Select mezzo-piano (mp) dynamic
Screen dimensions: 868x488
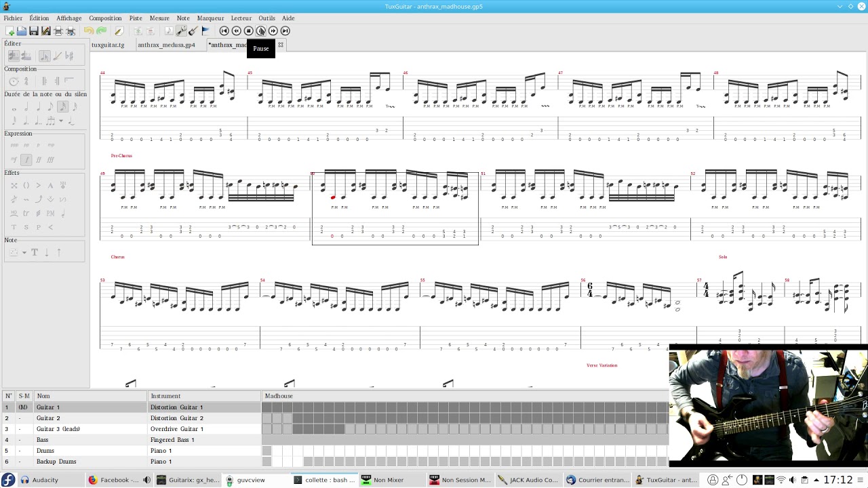(x=51, y=144)
